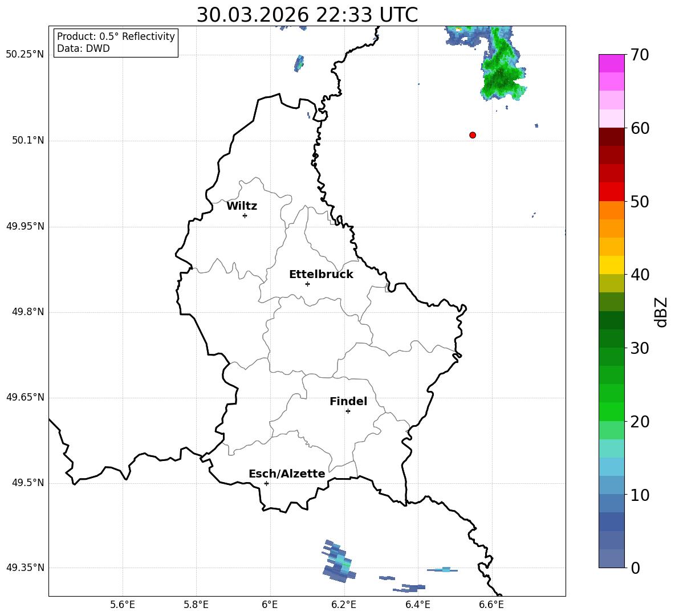Click the 49.8°N latitude label
This screenshot has width=675, height=616.
coord(28,312)
